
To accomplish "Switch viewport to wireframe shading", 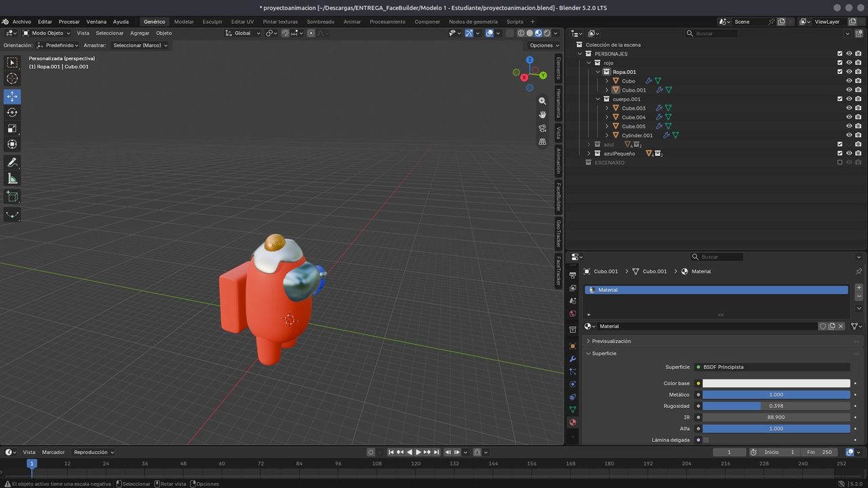I will [x=521, y=33].
